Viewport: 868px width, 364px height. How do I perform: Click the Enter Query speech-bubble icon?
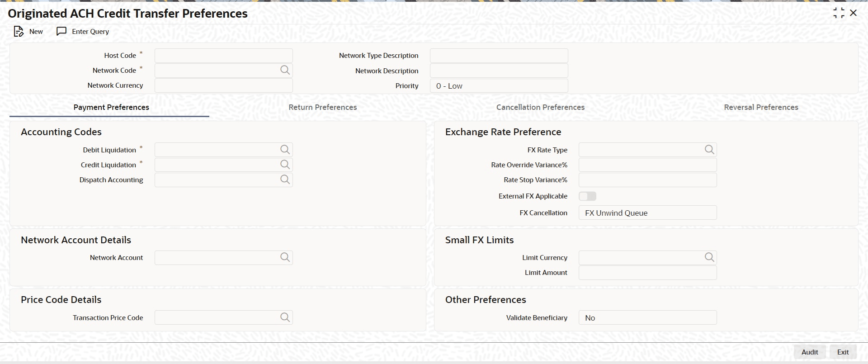(61, 32)
